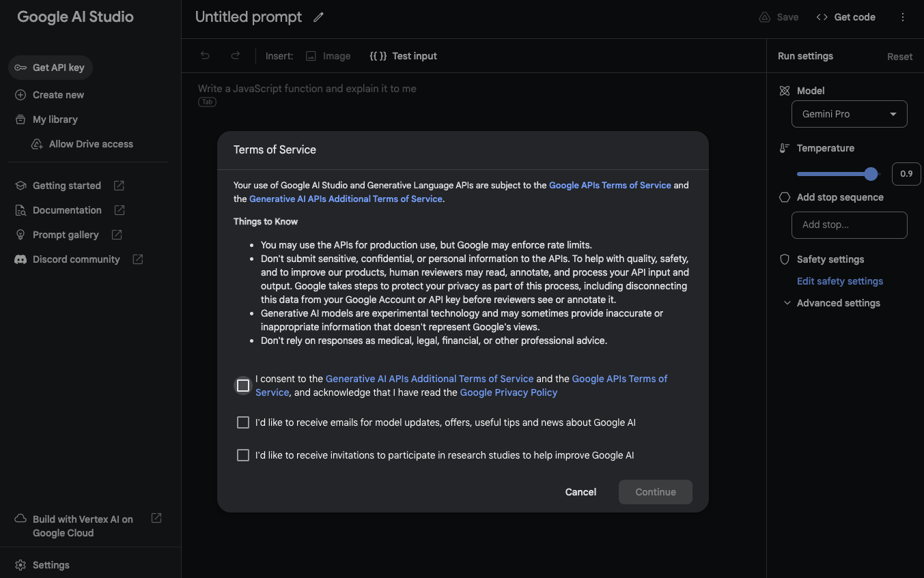Click the Untitled prompt title
This screenshot has height=578, width=924.
(x=249, y=17)
